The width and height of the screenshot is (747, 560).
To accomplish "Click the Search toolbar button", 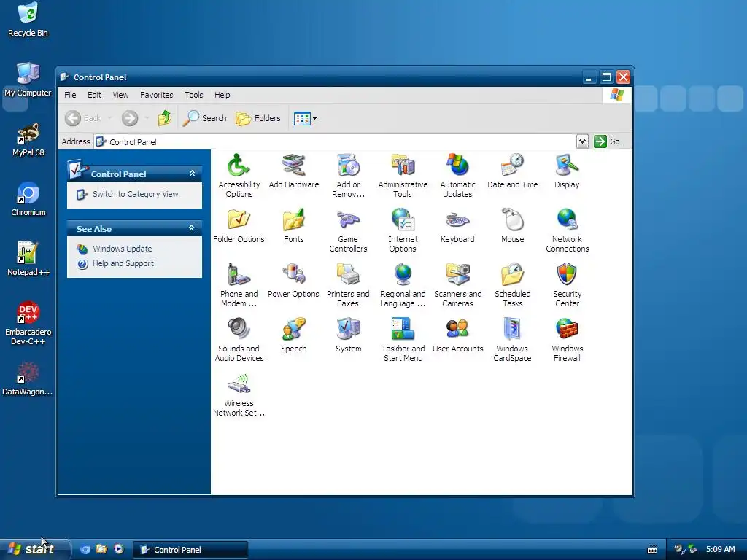I will point(204,118).
